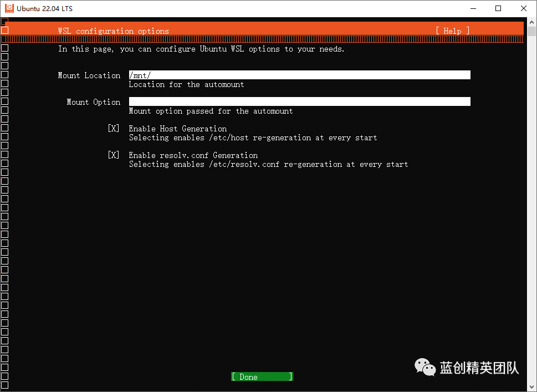Click the intro line 'In this page, you can configure'
The image size is (537, 392).
201,49
